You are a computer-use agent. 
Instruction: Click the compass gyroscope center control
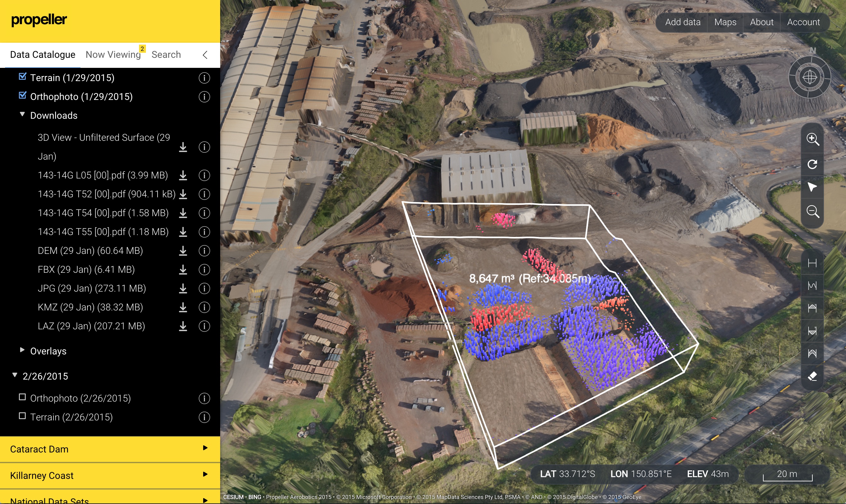tap(810, 77)
